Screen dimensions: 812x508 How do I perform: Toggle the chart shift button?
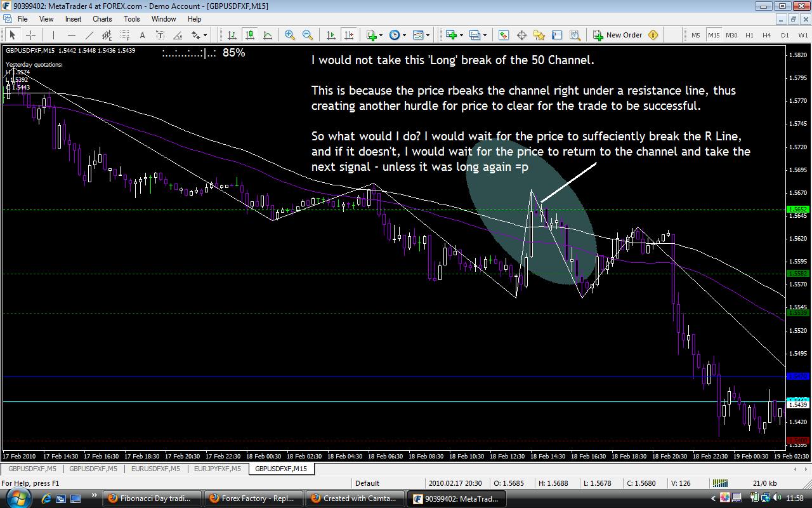(x=348, y=35)
